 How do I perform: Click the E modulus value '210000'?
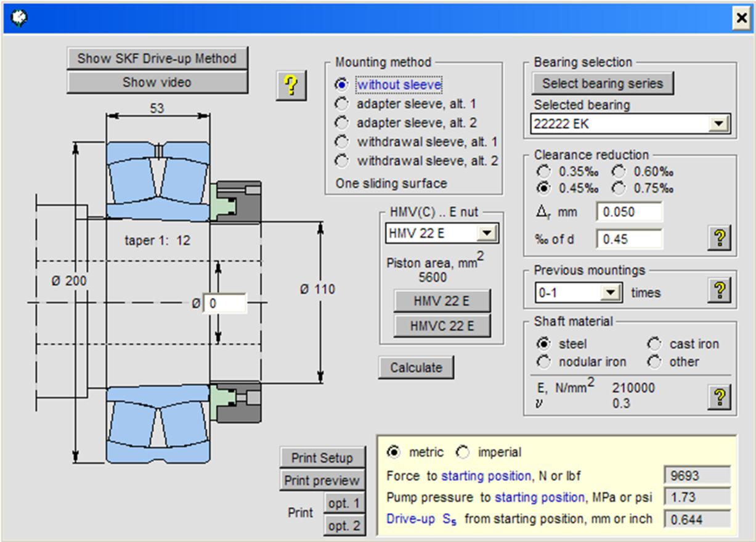click(x=633, y=388)
